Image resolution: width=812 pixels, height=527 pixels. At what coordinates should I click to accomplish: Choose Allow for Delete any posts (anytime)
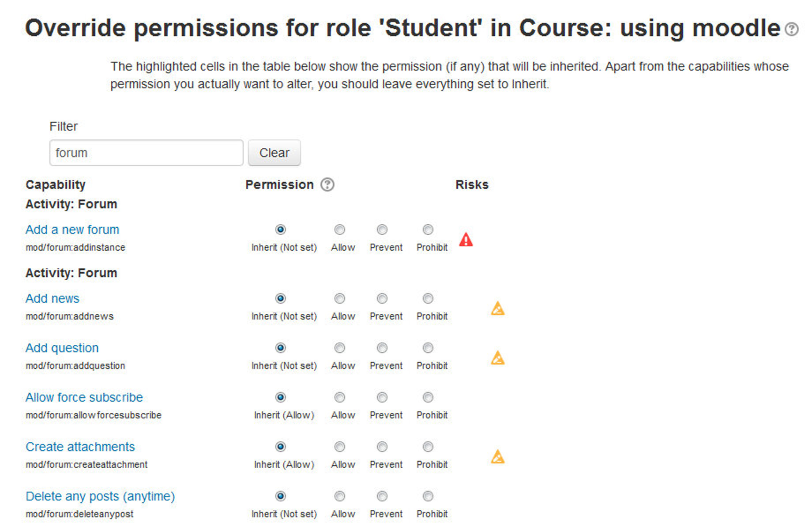339,496
